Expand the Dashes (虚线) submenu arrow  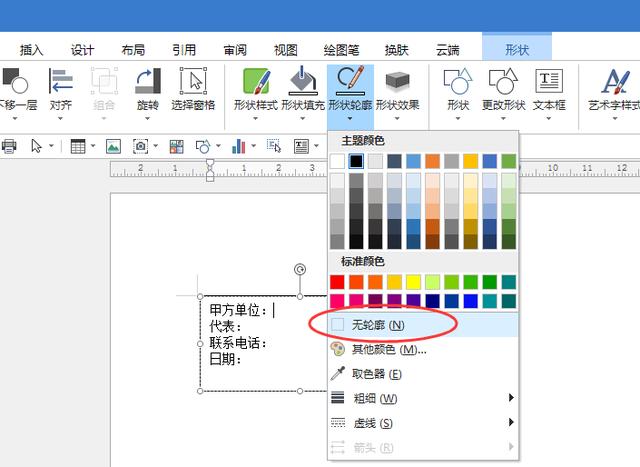pyautogui.click(x=511, y=422)
